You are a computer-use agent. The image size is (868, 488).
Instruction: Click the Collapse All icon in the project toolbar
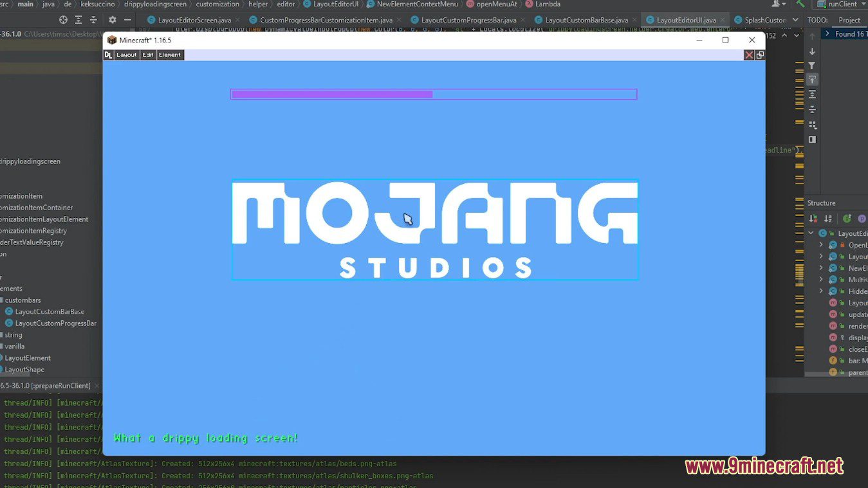pos(94,20)
